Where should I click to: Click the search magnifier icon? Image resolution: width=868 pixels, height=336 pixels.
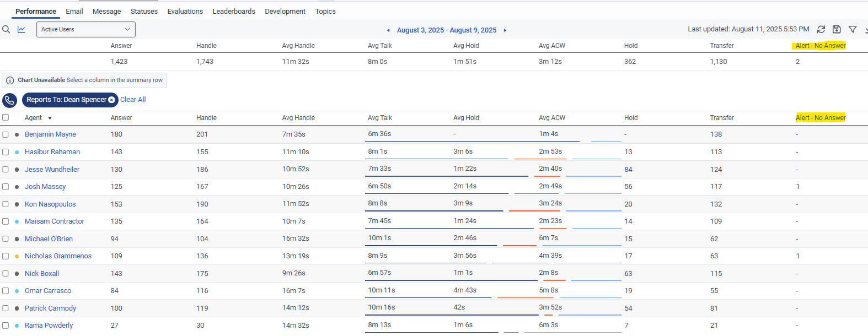tap(6, 29)
